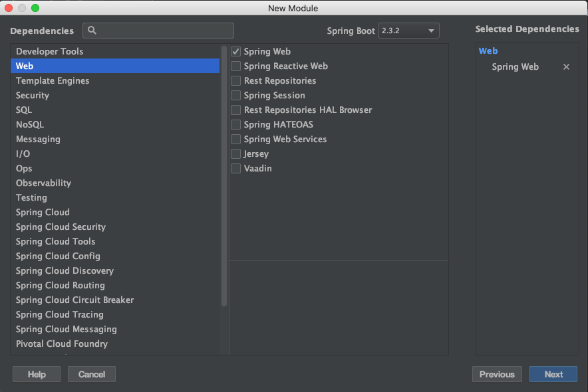Screen dimensions: 588x392
Task: Enable Rest Repositories HAL Browser
Action: [235, 110]
